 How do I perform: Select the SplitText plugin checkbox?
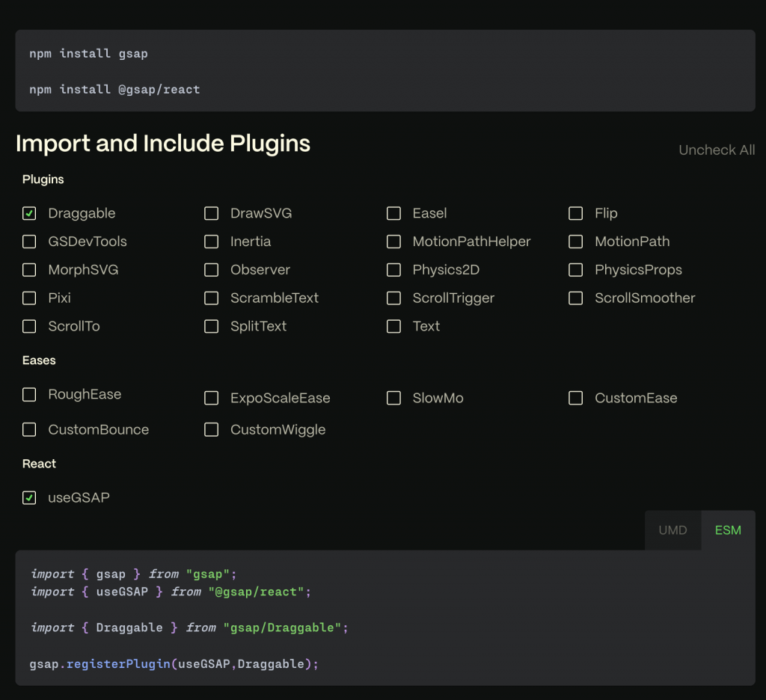pos(212,327)
